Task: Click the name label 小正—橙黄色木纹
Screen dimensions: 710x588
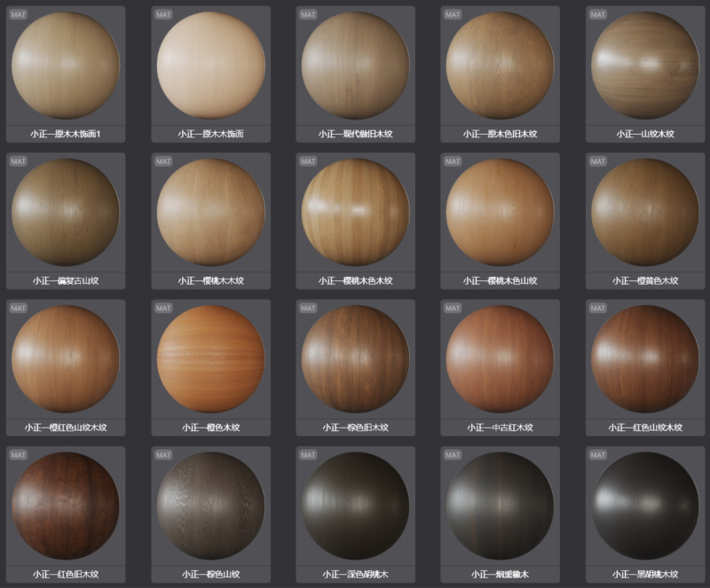Action: coord(645,280)
